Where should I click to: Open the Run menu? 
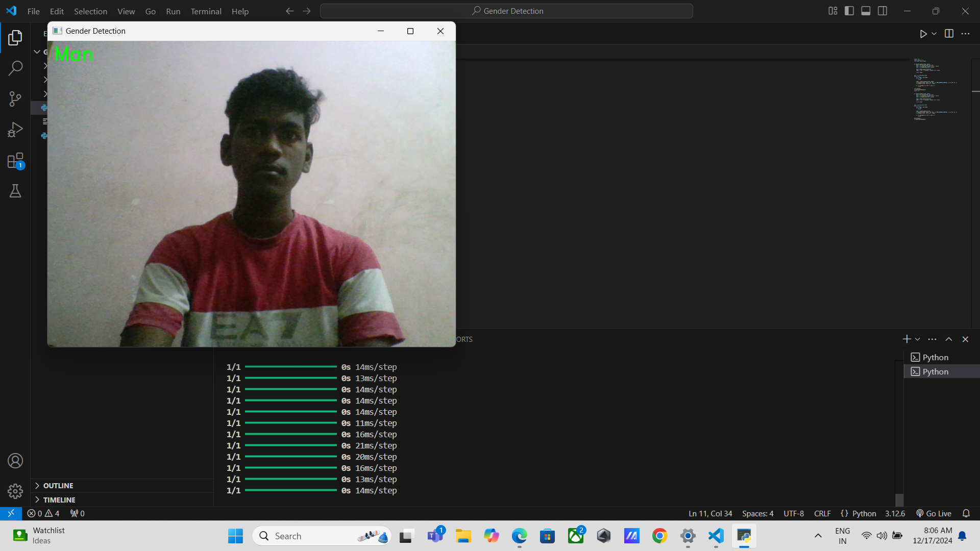173,11
